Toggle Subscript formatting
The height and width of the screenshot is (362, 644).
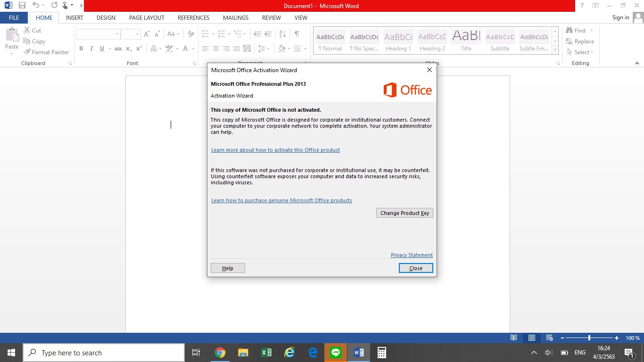[x=129, y=49]
